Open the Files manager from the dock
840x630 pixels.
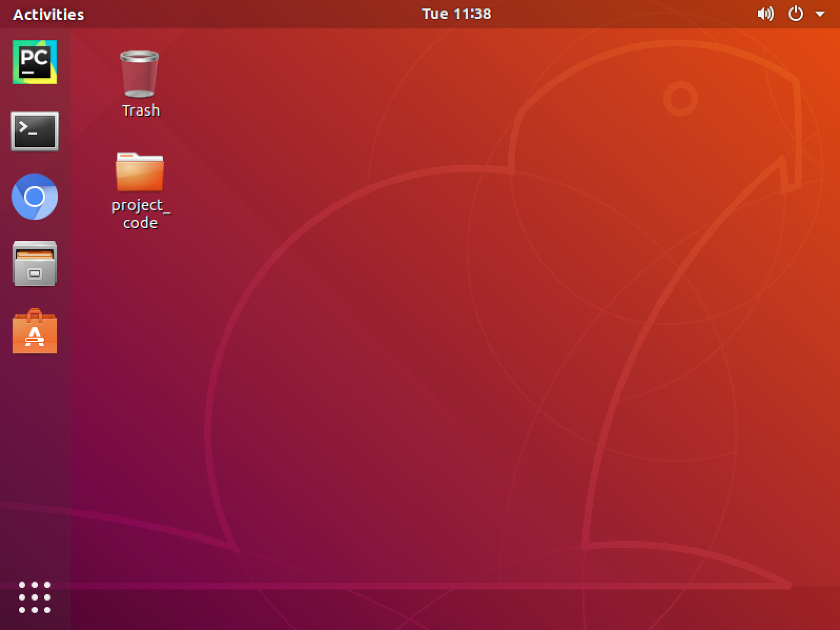[x=35, y=263]
